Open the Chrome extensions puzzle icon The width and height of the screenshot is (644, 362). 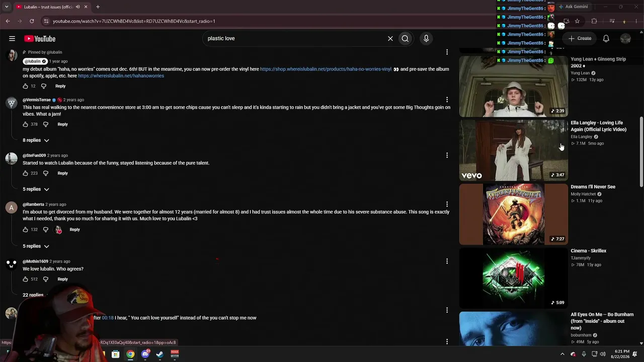[x=594, y=21]
